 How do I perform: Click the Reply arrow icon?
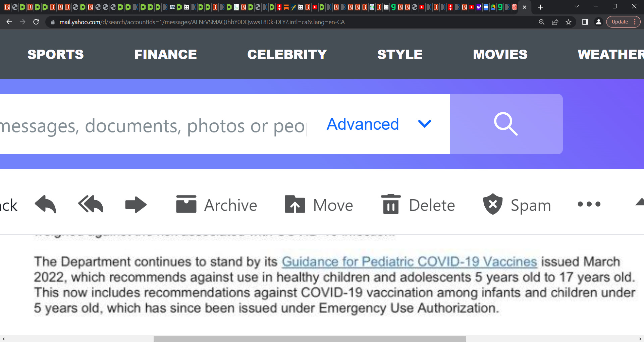46,204
